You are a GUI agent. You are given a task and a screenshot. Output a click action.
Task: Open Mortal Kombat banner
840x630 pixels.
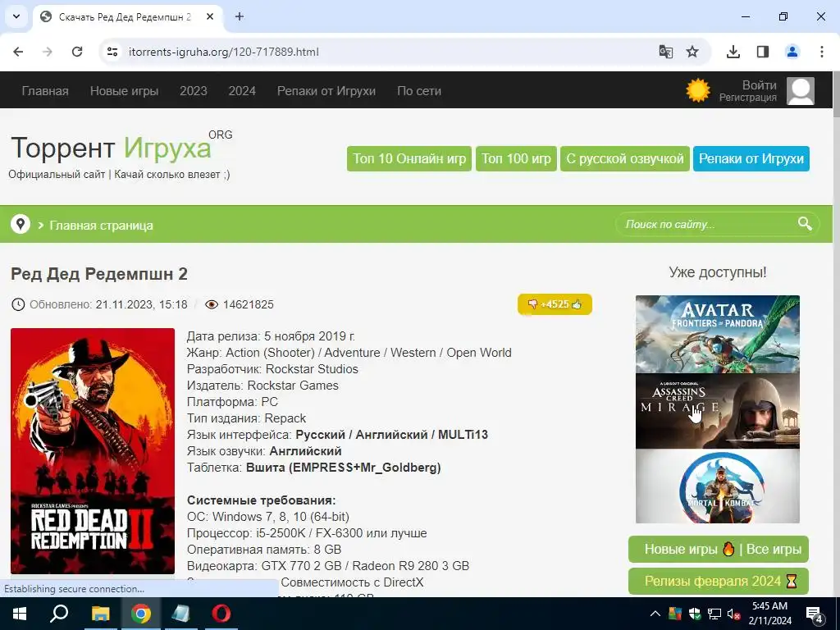click(717, 486)
